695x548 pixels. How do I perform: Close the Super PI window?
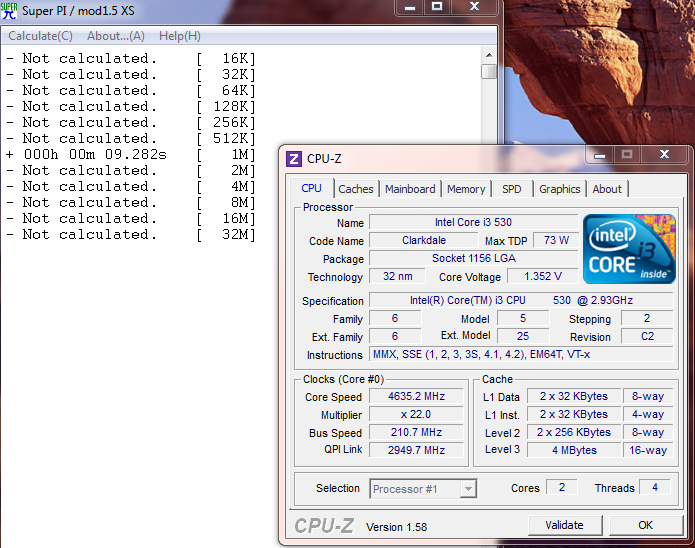coord(474,7)
